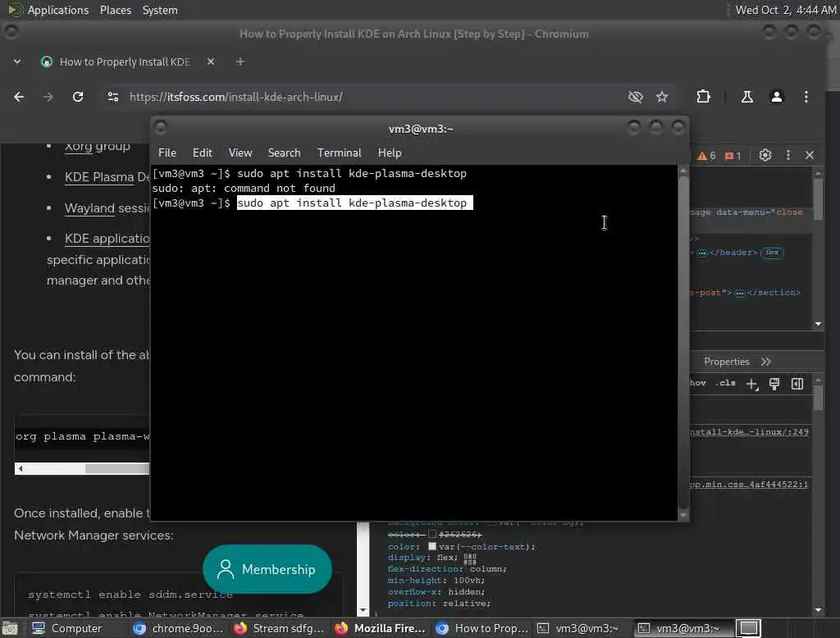Follow the 'KDE applications' link
The width and height of the screenshot is (840, 638).
click(x=107, y=239)
